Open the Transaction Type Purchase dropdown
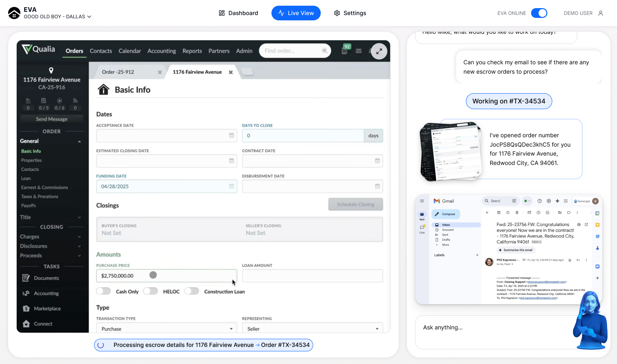 pyautogui.click(x=167, y=329)
